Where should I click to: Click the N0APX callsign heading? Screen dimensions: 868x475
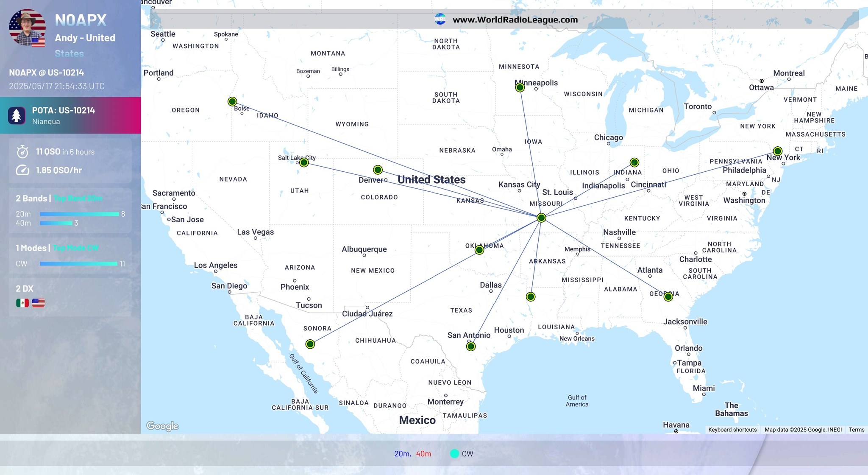tap(81, 20)
